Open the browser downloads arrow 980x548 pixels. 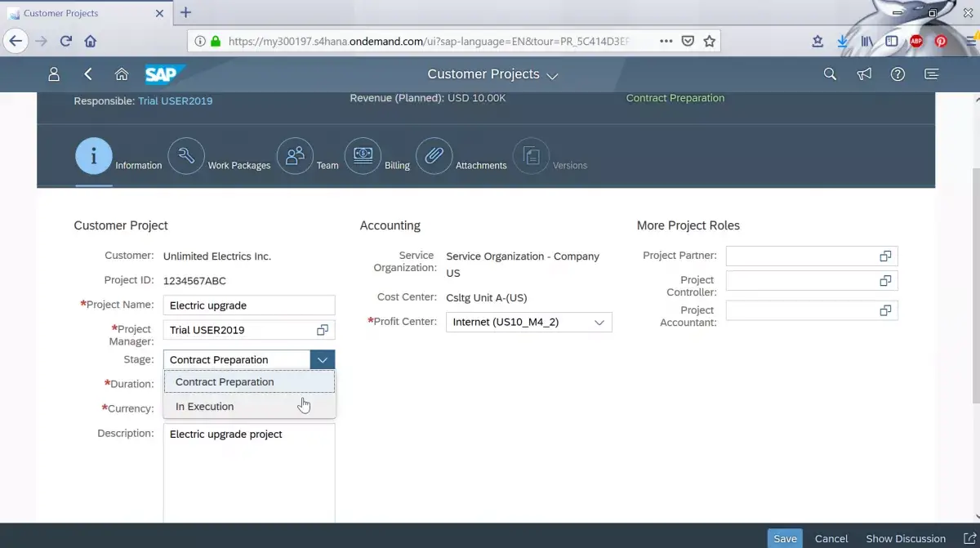click(x=843, y=41)
